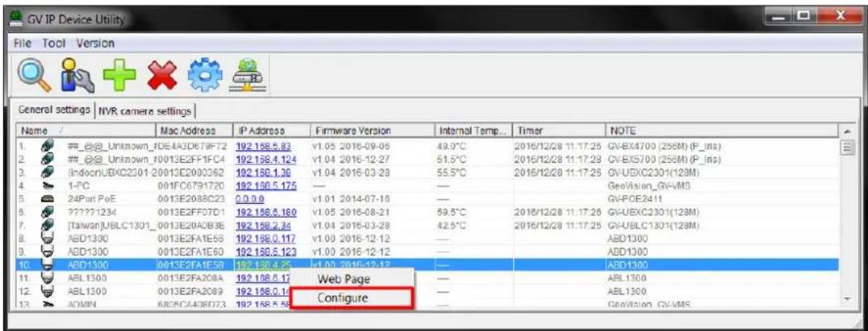This screenshot has height=331, width=868.
Task: Click the red X Delete device icon
Action: [162, 76]
